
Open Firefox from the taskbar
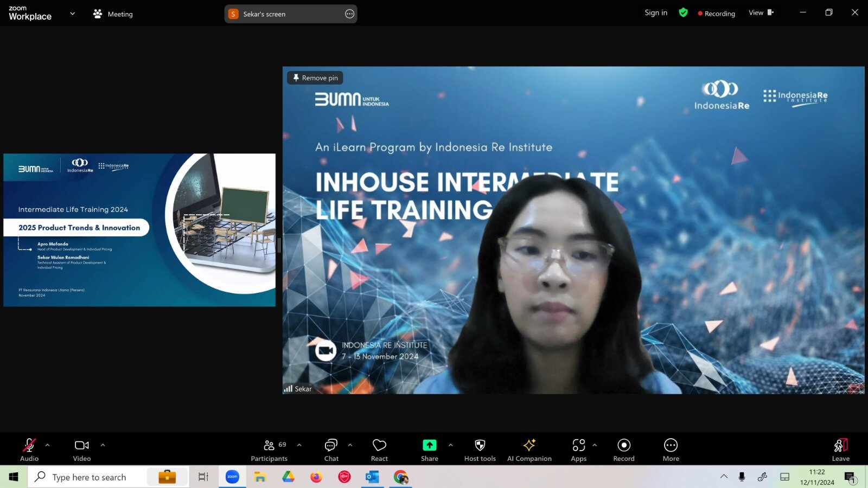point(316,477)
